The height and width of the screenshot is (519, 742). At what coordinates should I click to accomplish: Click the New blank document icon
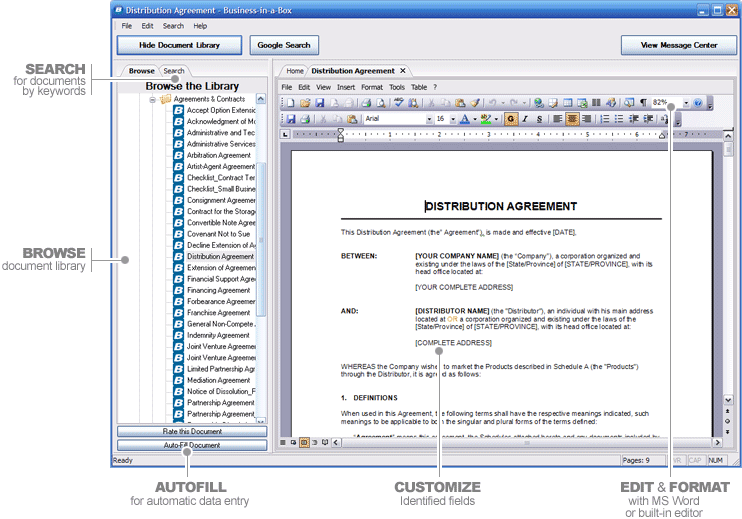(290, 103)
